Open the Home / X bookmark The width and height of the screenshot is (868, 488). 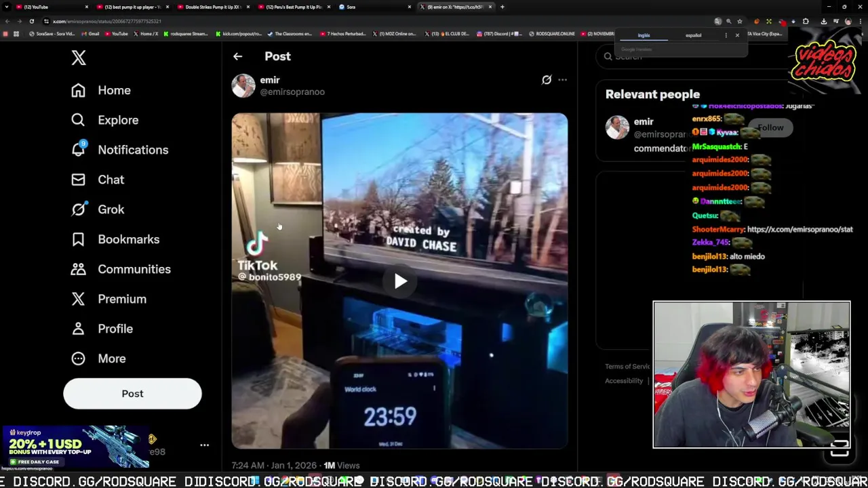[x=146, y=34]
